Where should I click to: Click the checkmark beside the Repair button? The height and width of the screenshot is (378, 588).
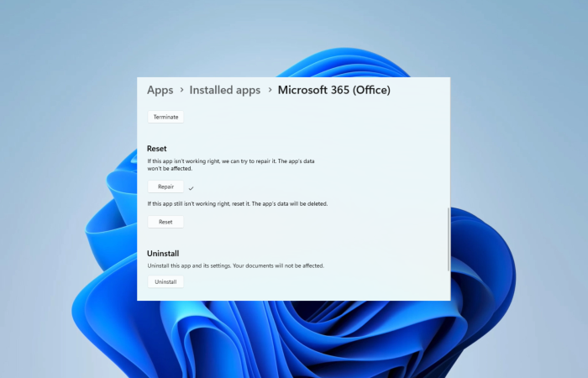click(191, 188)
